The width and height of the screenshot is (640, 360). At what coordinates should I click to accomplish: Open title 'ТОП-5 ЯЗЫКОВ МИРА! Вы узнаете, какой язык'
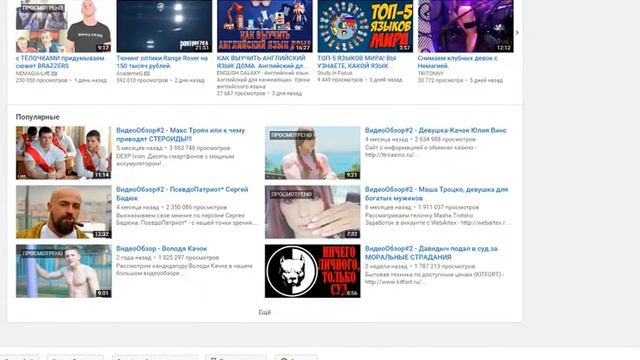tap(357, 62)
